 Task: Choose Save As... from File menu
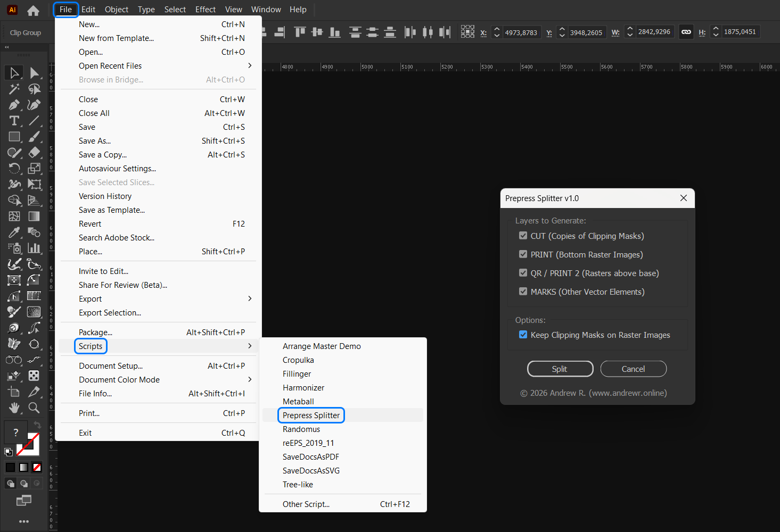pyautogui.click(x=158, y=141)
